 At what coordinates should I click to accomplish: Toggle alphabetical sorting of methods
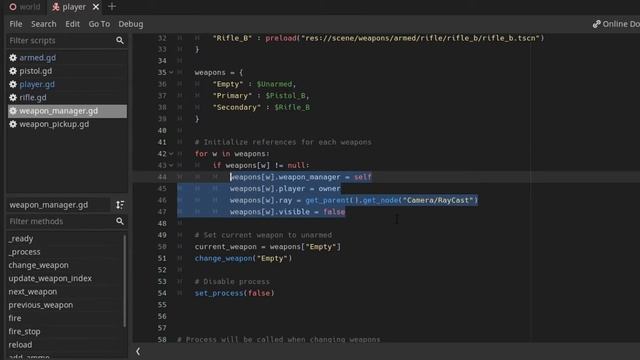tap(120, 205)
